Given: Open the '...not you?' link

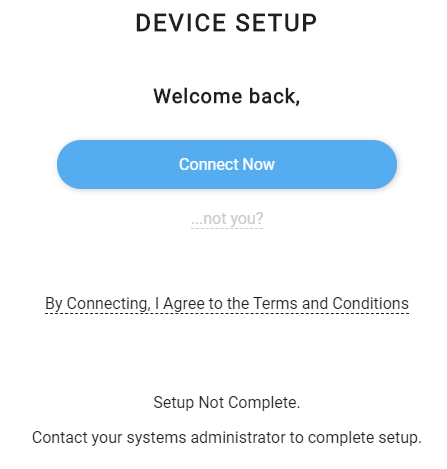Looking at the screenshot, I should click(x=227, y=219).
